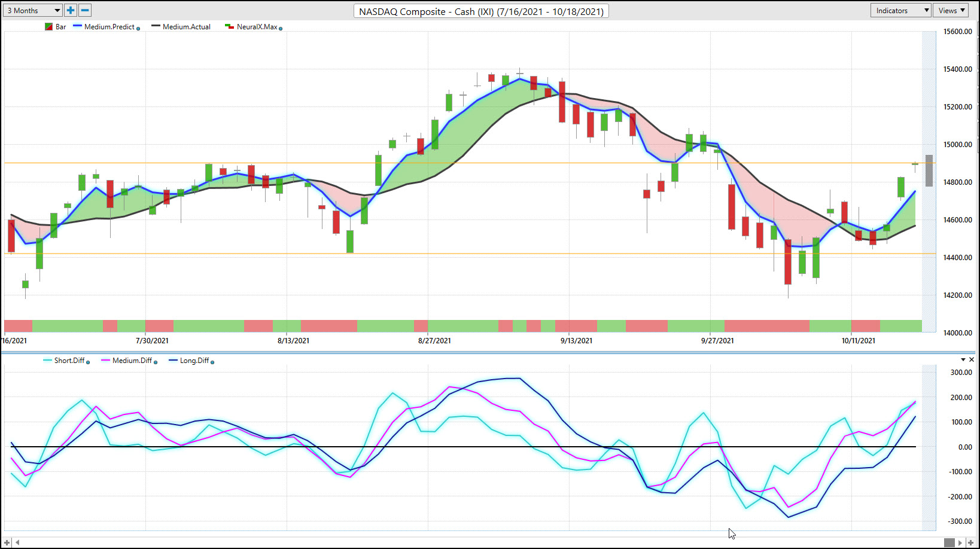Open the Views dropdown menu
This screenshot has width=980, height=549.
pyautogui.click(x=951, y=10)
